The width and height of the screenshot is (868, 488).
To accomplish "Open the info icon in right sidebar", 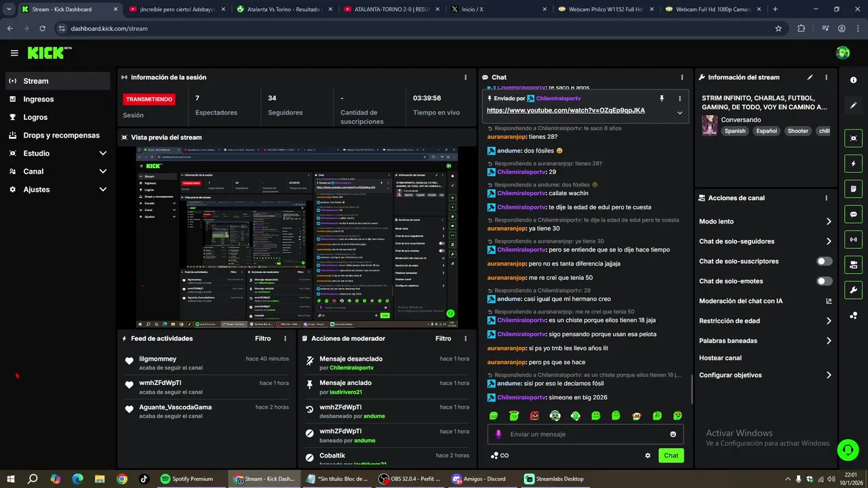I will click(853, 80).
